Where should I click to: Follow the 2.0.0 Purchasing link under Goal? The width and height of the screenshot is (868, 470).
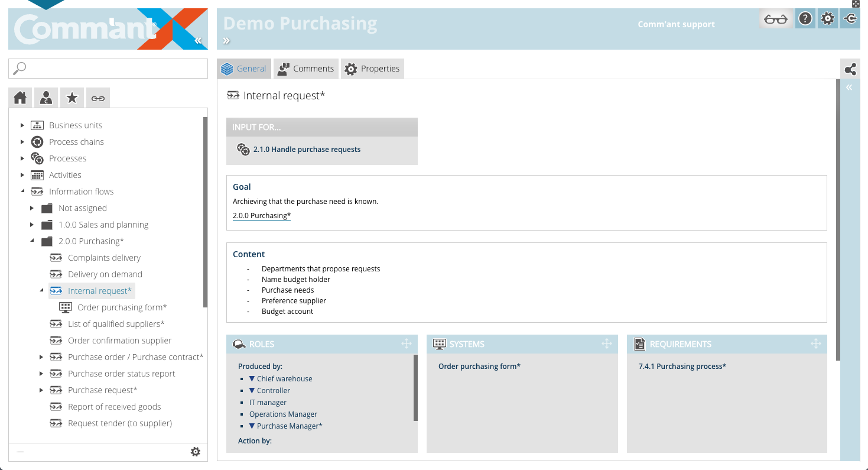point(262,215)
